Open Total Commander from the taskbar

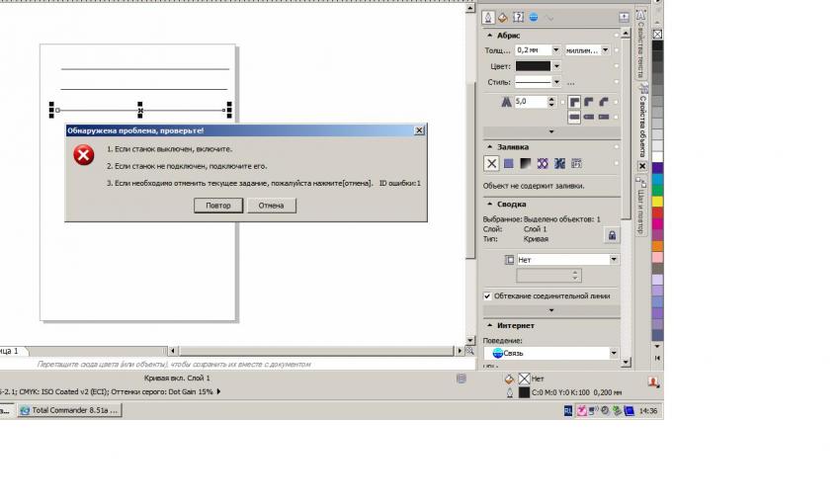[69, 410]
